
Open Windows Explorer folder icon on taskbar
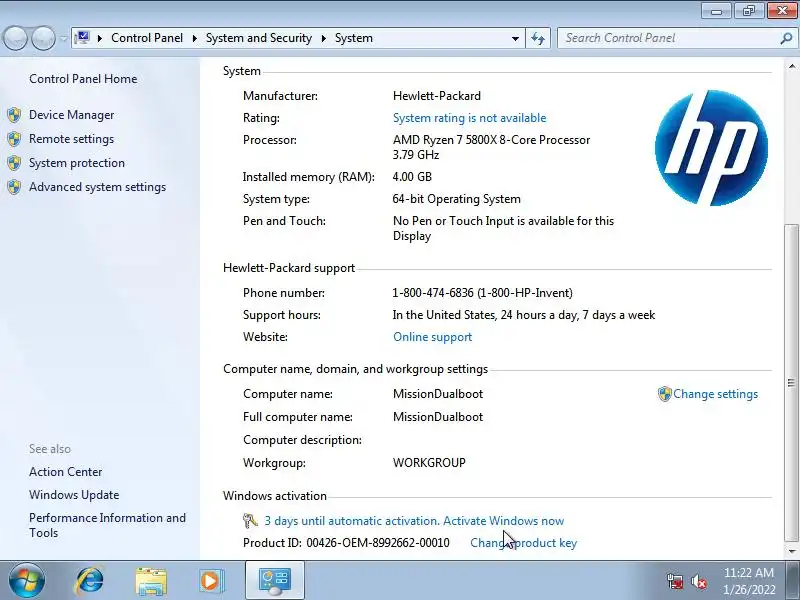click(151, 581)
